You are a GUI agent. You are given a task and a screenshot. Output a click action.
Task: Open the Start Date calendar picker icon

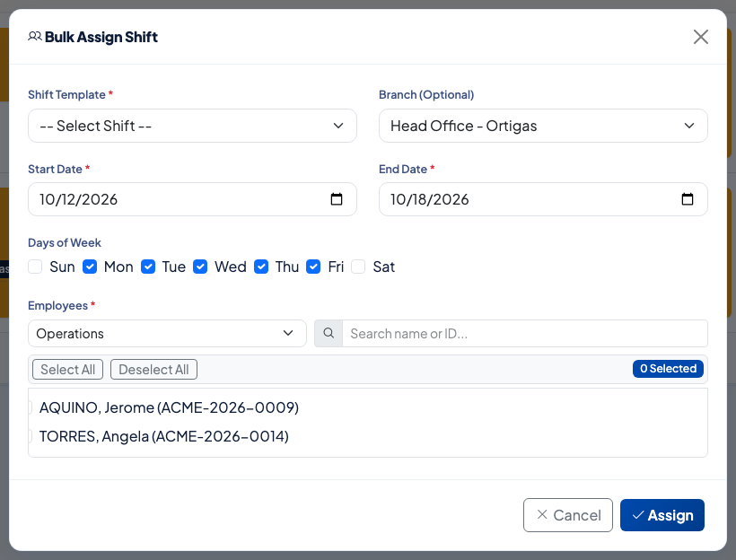coord(336,199)
